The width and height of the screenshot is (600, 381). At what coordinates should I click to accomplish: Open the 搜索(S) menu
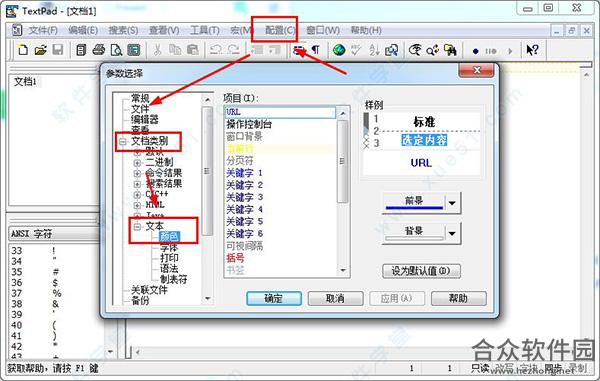[x=123, y=30]
